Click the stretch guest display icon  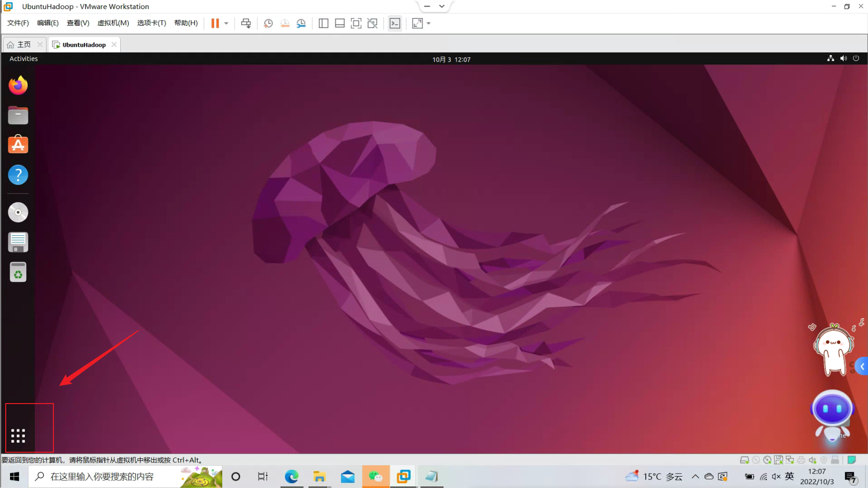[x=417, y=23]
